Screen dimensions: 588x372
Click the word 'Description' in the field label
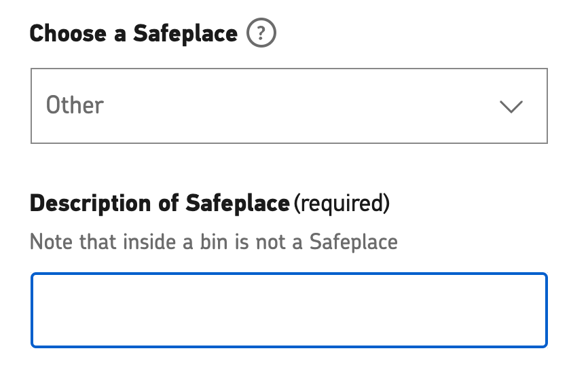pos(90,204)
